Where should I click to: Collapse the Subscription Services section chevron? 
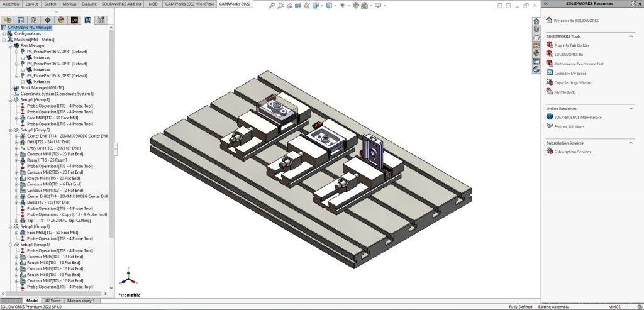[631, 143]
